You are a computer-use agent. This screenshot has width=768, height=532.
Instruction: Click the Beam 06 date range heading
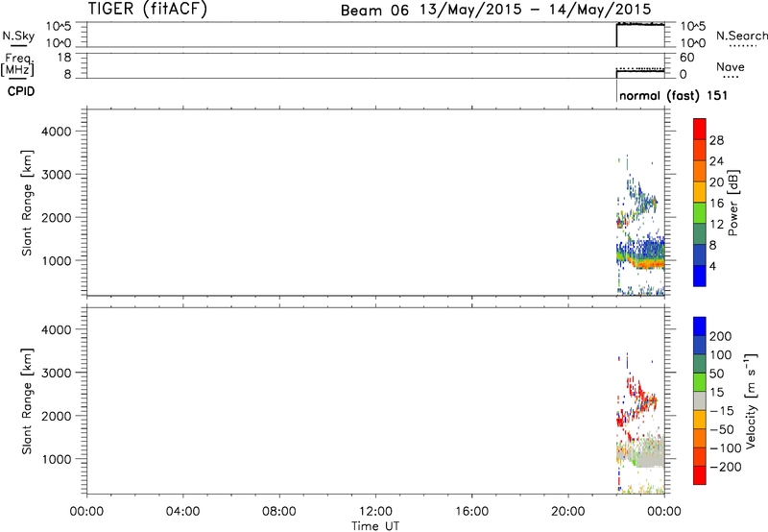pyautogui.click(x=496, y=10)
